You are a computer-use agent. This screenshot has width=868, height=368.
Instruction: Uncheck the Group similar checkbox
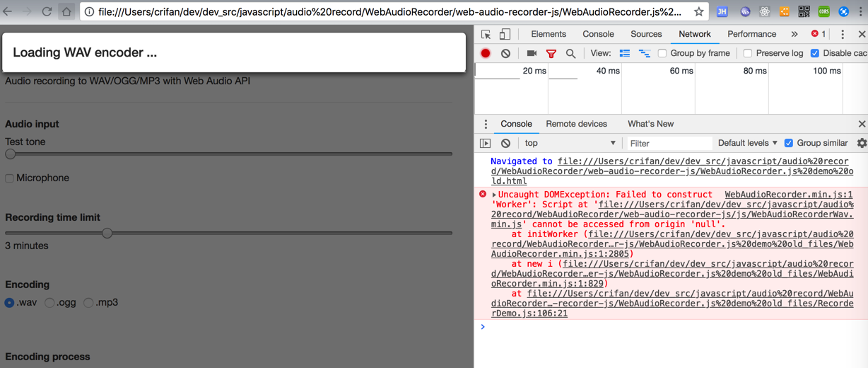point(789,143)
